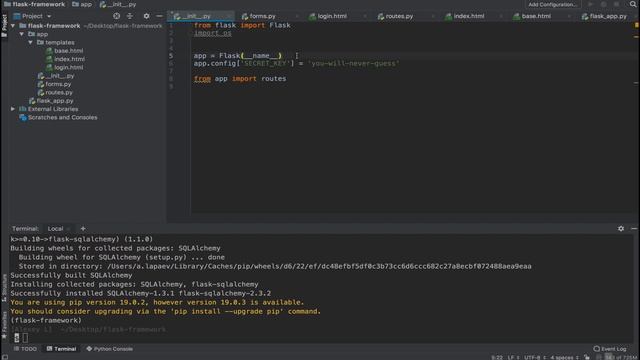Click the collapse-all icon in Project panel header
This screenshot has width=640, height=360.
pyautogui.click(x=130, y=16)
